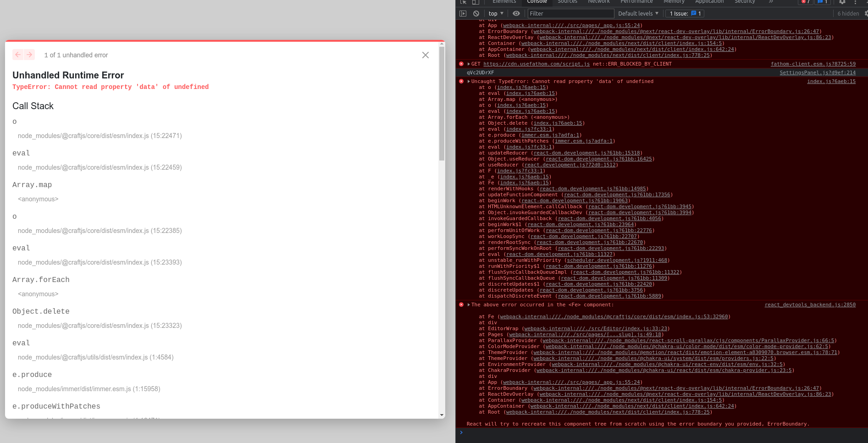Expand the Uncaught TypeError stack trace
The height and width of the screenshot is (443, 868).
pyautogui.click(x=468, y=81)
